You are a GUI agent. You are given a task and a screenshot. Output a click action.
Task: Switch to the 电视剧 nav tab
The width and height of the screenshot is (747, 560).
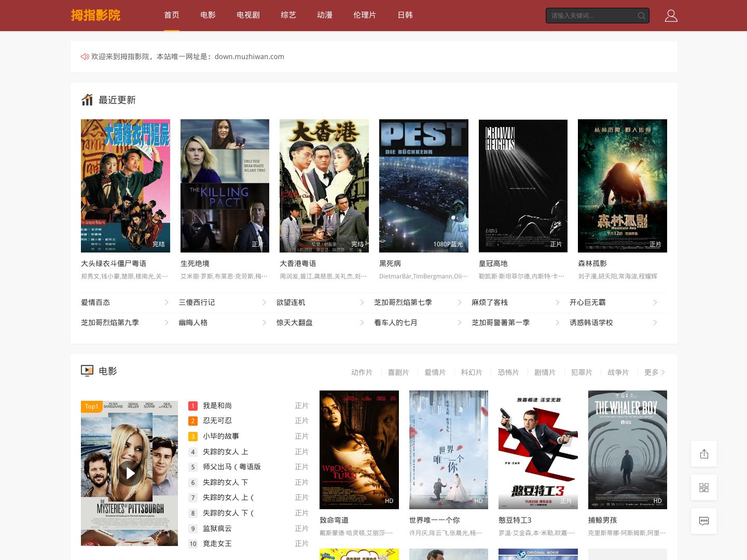point(248,15)
